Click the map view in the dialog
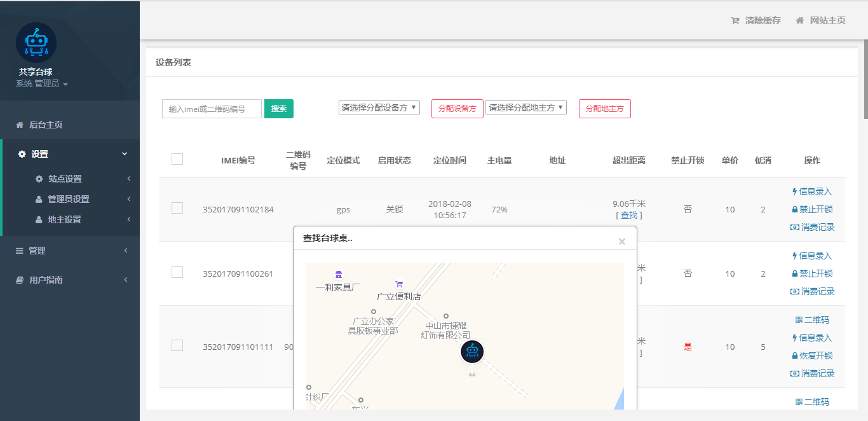This screenshot has height=421, width=868. tap(465, 336)
